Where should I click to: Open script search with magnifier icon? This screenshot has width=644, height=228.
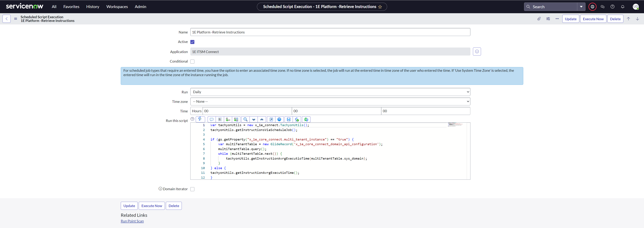(x=245, y=119)
